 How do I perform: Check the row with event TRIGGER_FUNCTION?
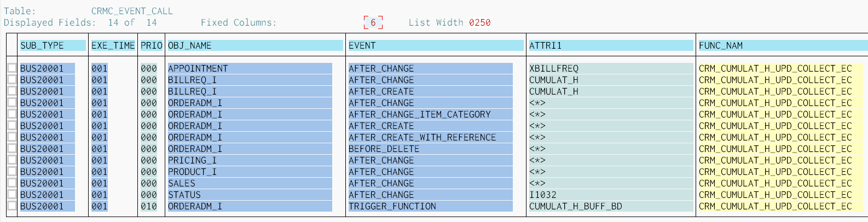(12, 206)
